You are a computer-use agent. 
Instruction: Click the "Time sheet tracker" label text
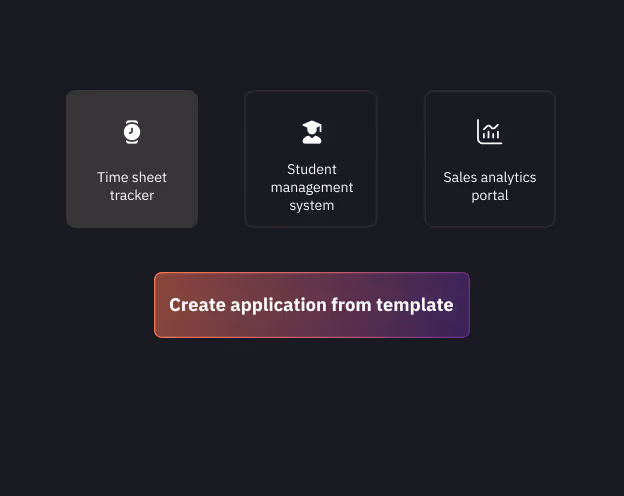coord(132,186)
